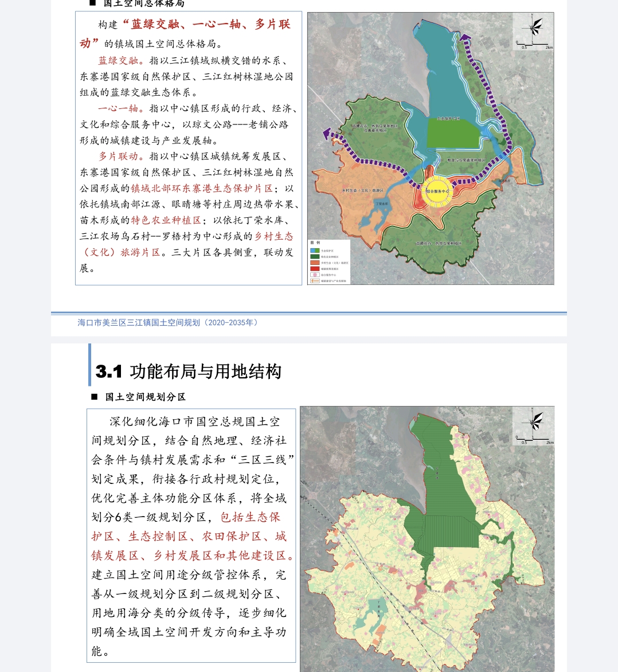
Task: Click the red 城镇 legend swatch
Action: (x=315, y=269)
